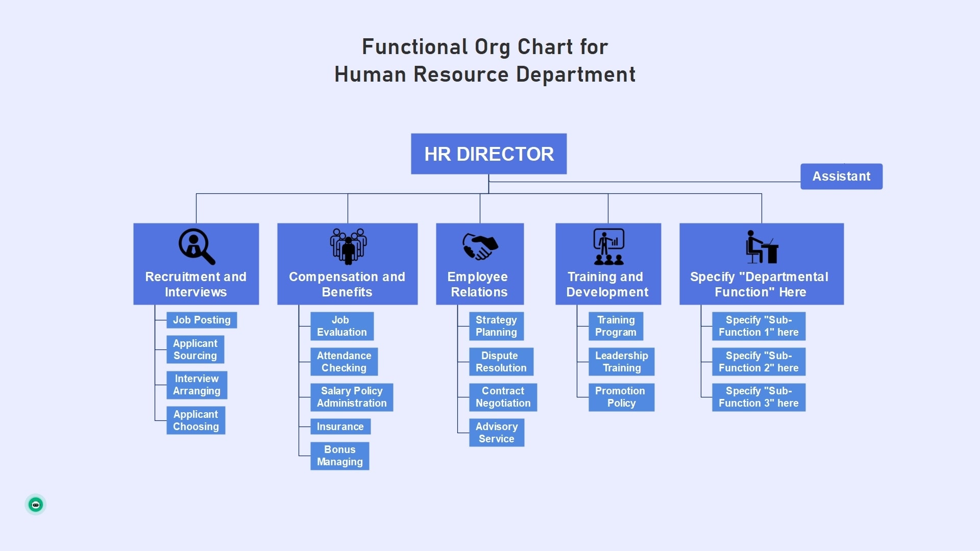The image size is (980, 551).
Task: Toggle visibility of Specify Sub-Function 2 here
Action: [x=758, y=362]
